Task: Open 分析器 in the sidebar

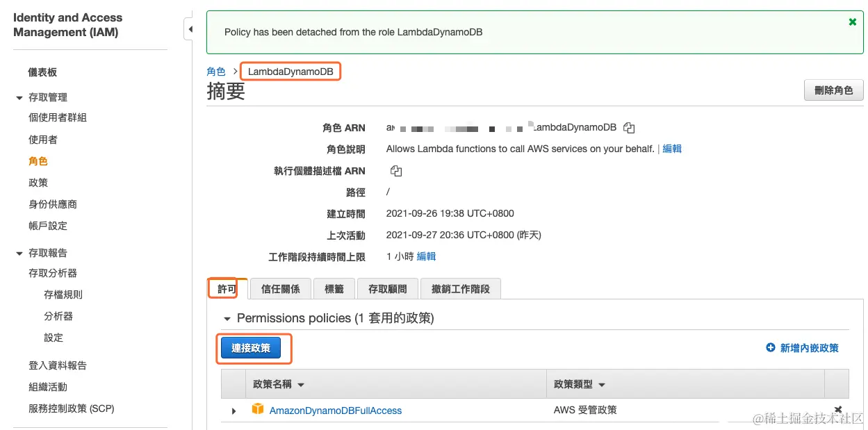Action: (58, 316)
